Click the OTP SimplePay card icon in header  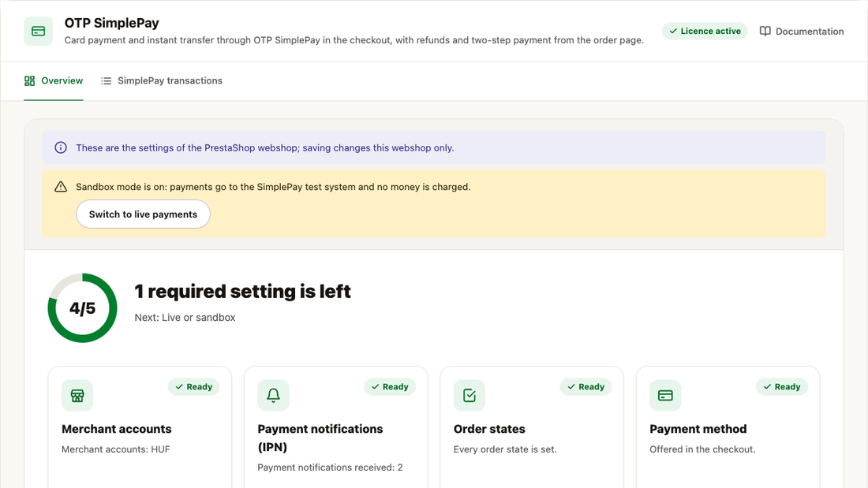(38, 31)
